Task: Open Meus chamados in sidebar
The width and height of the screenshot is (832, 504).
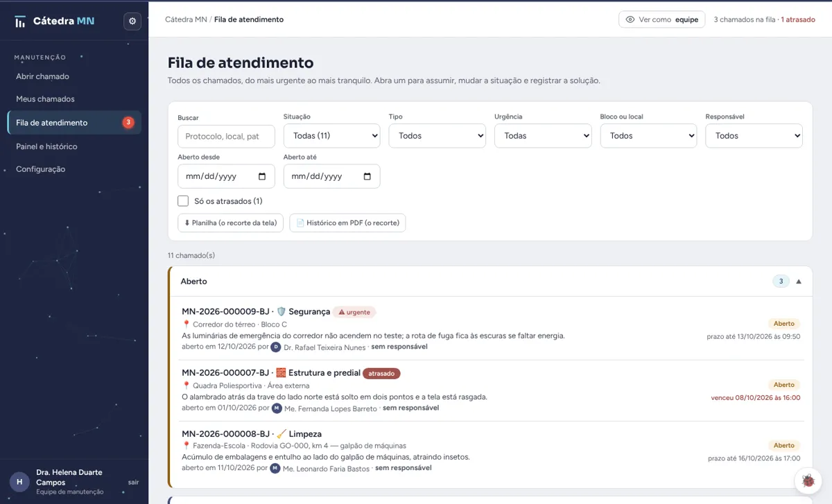Action: click(x=74, y=99)
